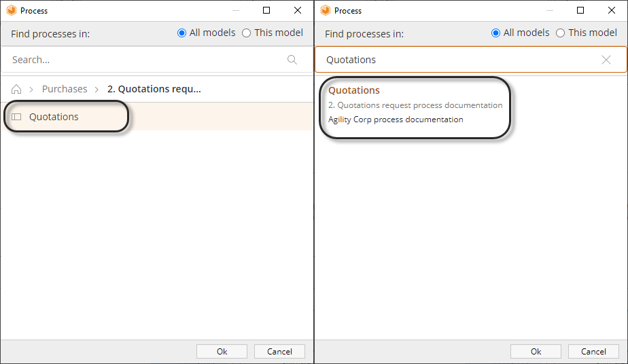Viewport: 628px width, 364px height.
Task: Click the Bizagi app icon in left window title bar
Action: point(11,10)
